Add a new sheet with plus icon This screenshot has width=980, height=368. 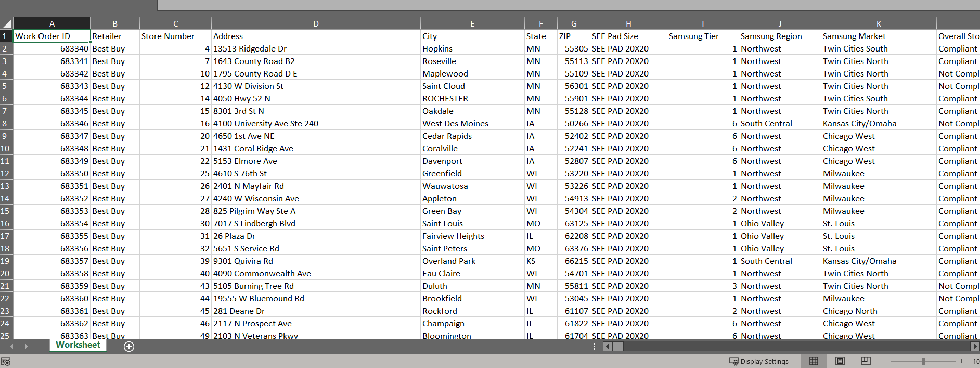(x=129, y=347)
